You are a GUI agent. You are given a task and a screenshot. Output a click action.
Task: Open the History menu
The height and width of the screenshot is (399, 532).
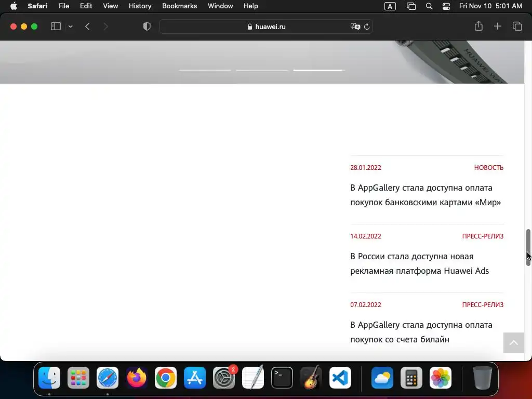click(140, 6)
